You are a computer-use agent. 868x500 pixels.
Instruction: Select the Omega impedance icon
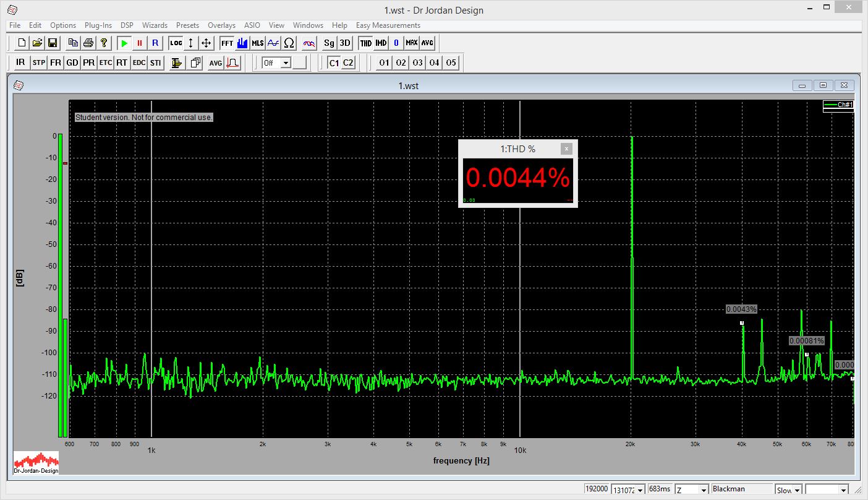click(x=289, y=43)
